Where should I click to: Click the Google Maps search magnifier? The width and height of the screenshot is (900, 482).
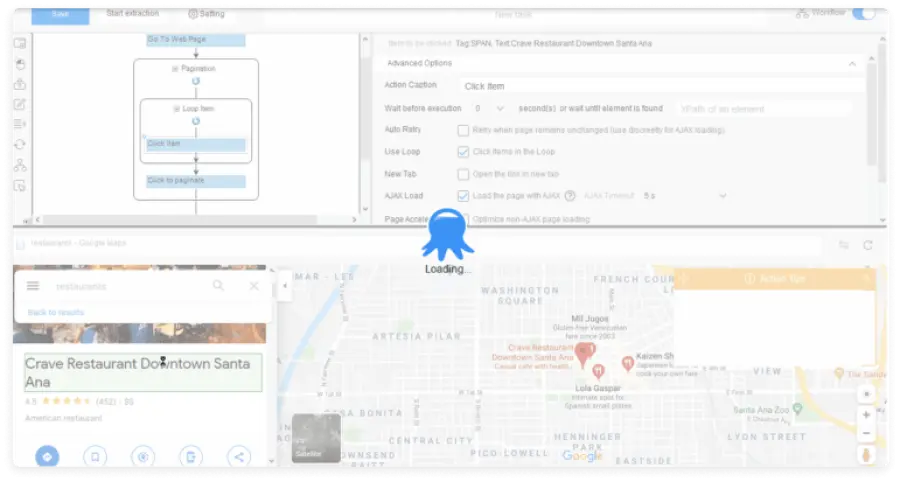click(218, 285)
